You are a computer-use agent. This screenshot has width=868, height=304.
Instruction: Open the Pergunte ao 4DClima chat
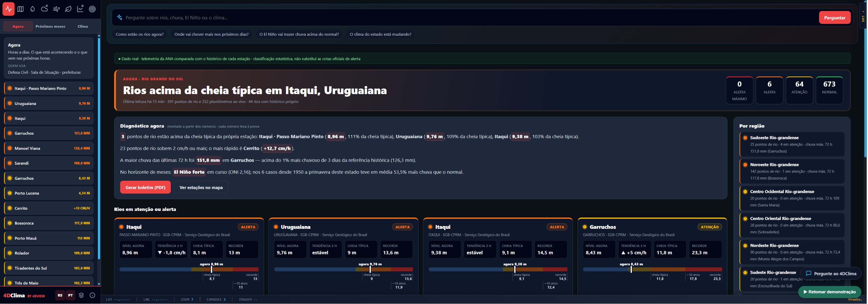tap(831, 273)
